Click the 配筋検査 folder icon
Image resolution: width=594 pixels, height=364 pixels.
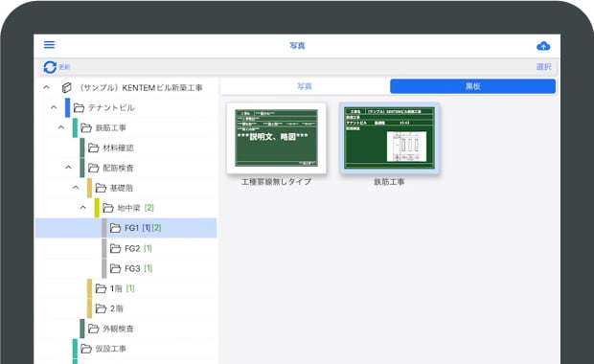tap(94, 168)
